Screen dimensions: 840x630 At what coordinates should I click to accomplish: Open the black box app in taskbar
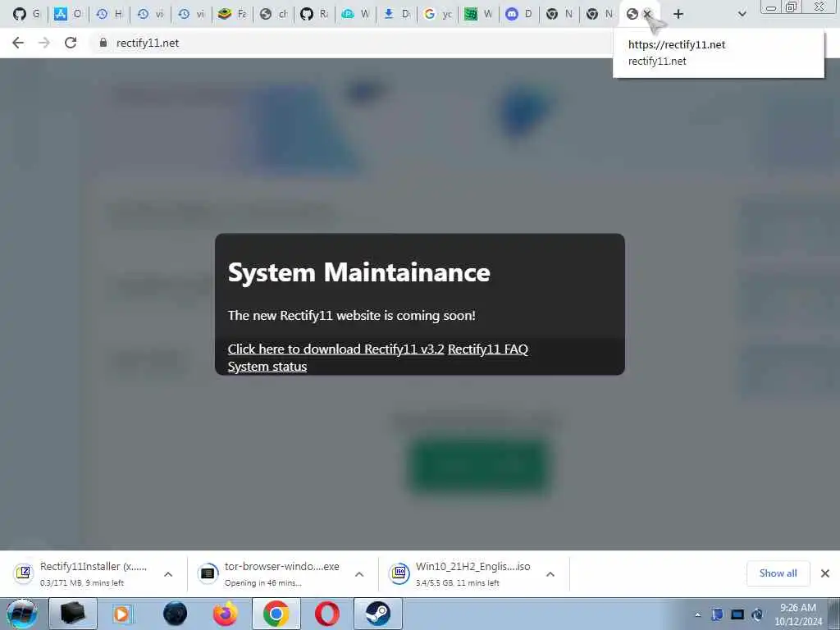point(73,614)
